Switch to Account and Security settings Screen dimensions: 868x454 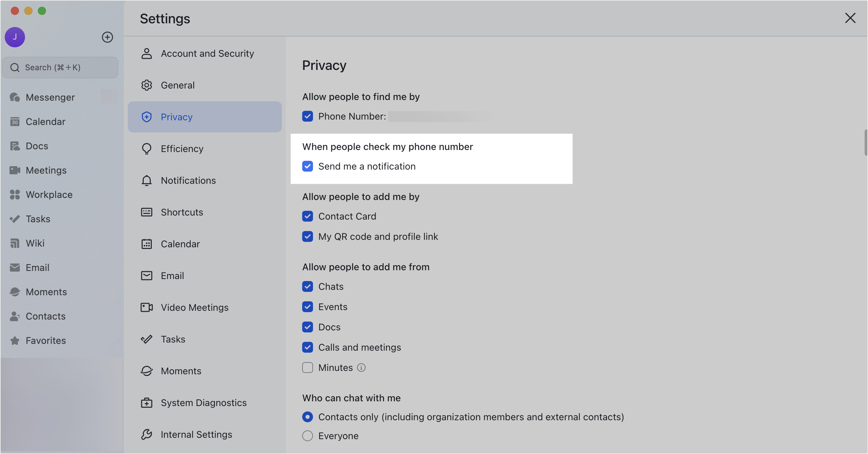tap(207, 53)
